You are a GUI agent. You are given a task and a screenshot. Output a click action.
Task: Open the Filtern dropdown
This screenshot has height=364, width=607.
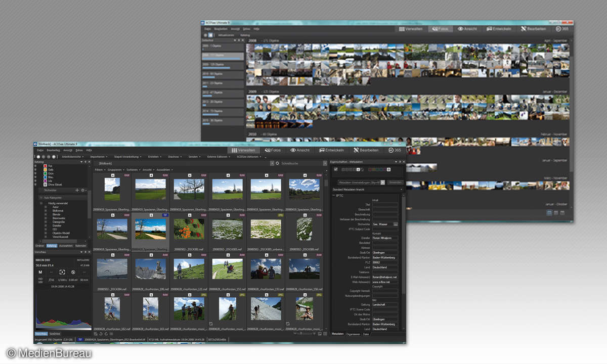[100, 170]
